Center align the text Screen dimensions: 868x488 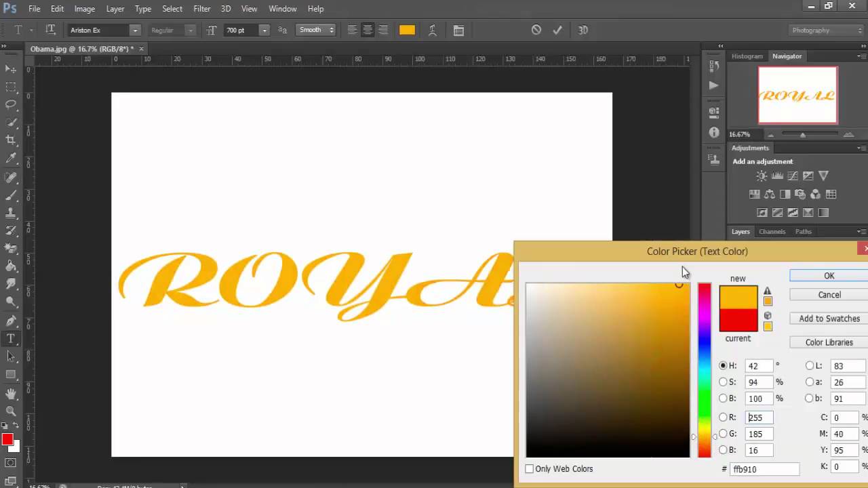(x=368, y=30)
